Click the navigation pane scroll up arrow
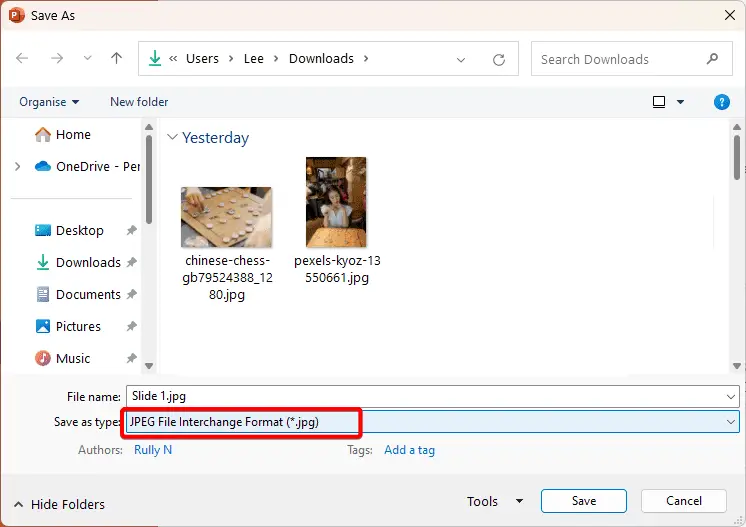 coord(149,127)
